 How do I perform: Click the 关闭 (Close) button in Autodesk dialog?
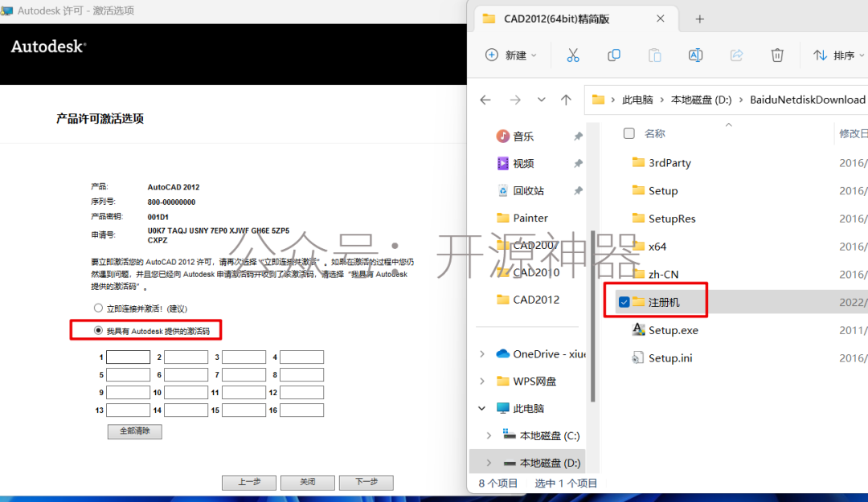[x=307, y=482]
